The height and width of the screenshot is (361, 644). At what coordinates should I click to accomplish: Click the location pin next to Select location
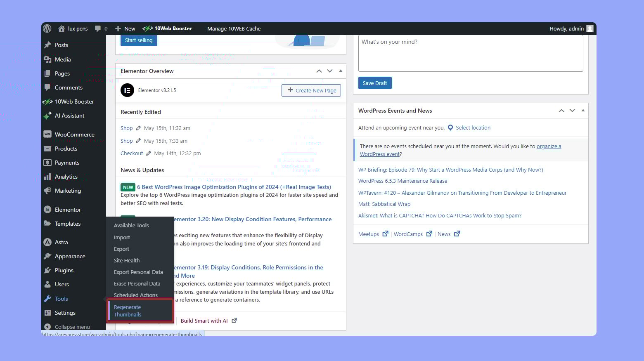pos(450,127)
